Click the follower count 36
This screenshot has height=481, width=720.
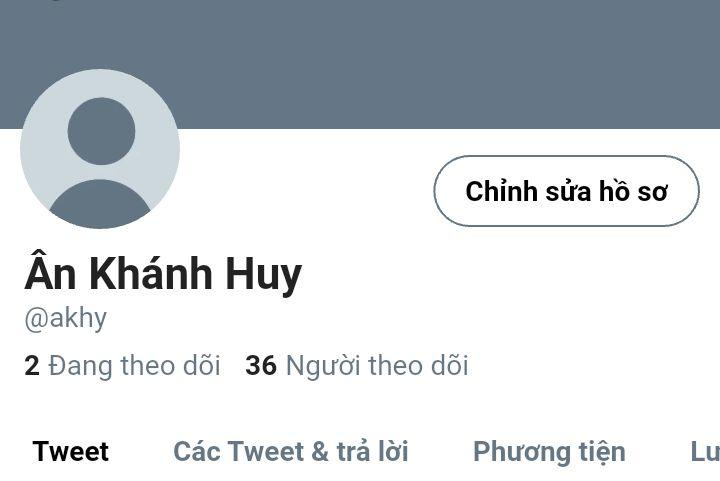point(261,366)
